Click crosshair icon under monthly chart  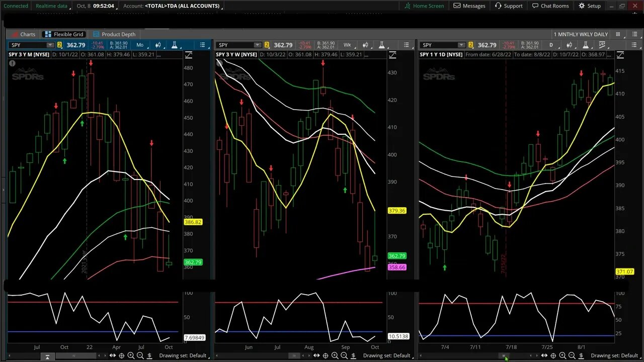pyautogui.click(x=121, y=355)
